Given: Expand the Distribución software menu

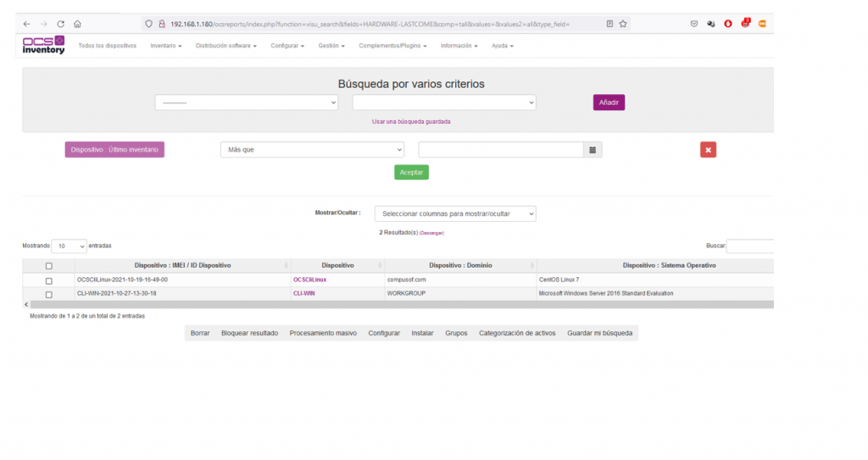Looking at the screenshot, I should (225, 46).
